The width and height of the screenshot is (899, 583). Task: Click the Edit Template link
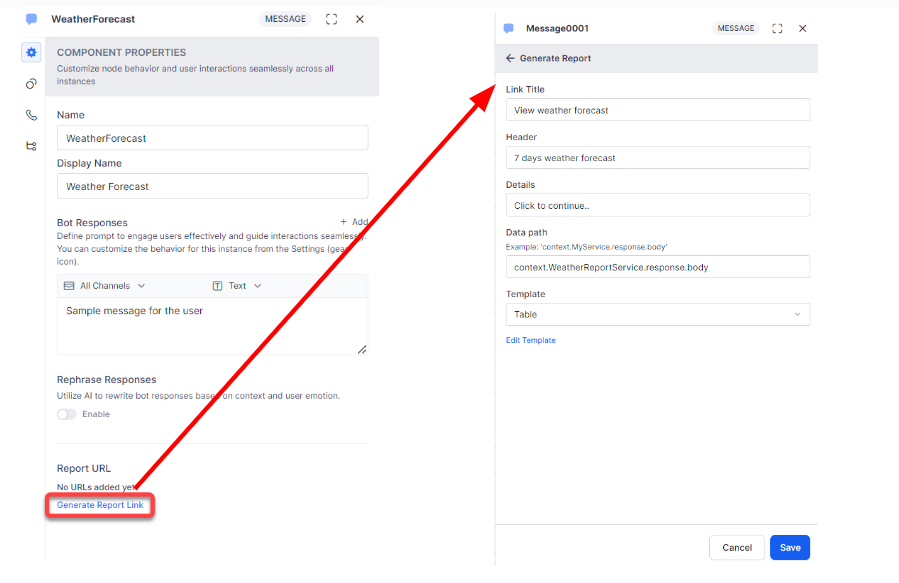[x=530, y=340]
